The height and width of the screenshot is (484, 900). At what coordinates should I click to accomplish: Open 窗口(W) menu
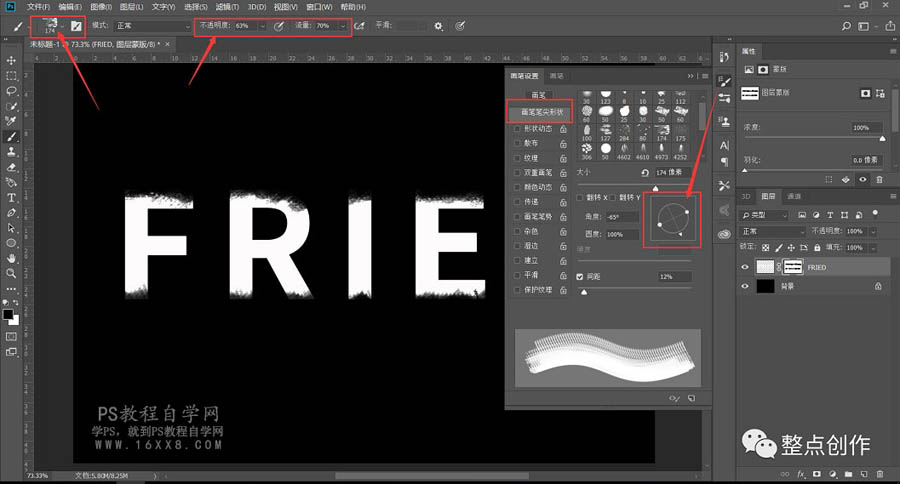(319, 7)
